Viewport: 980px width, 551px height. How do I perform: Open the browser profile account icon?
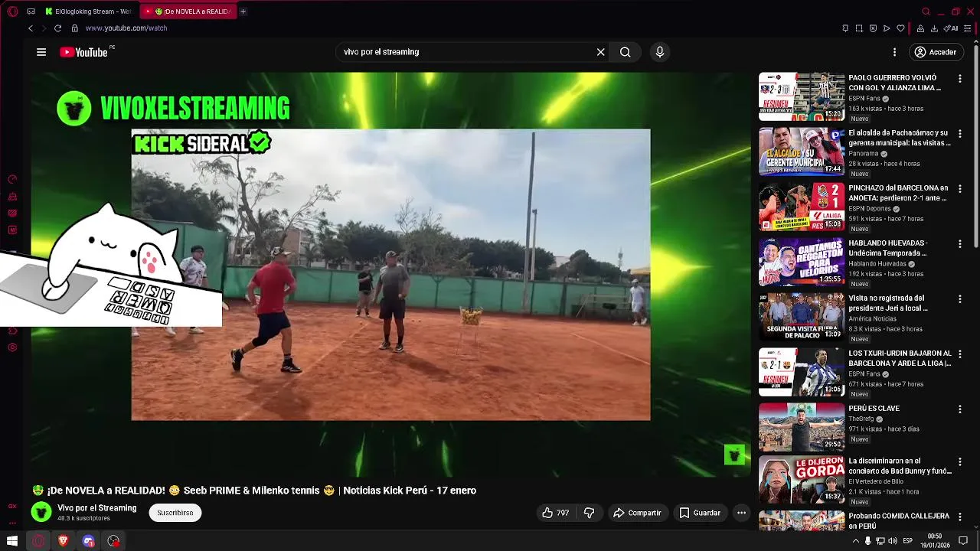tap(920, 28)
